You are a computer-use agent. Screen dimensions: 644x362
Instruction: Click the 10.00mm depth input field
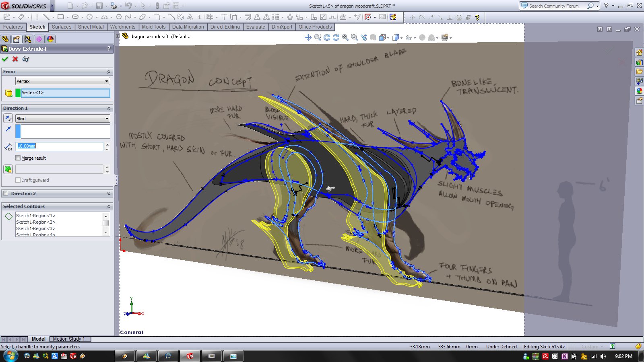click(59, 146)
